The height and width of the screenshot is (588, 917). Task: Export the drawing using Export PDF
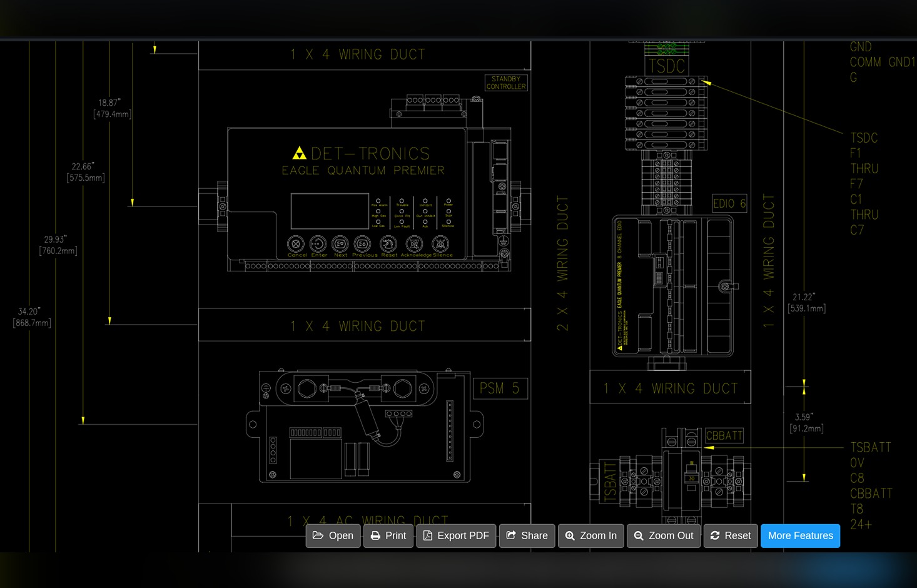point(456,535)
